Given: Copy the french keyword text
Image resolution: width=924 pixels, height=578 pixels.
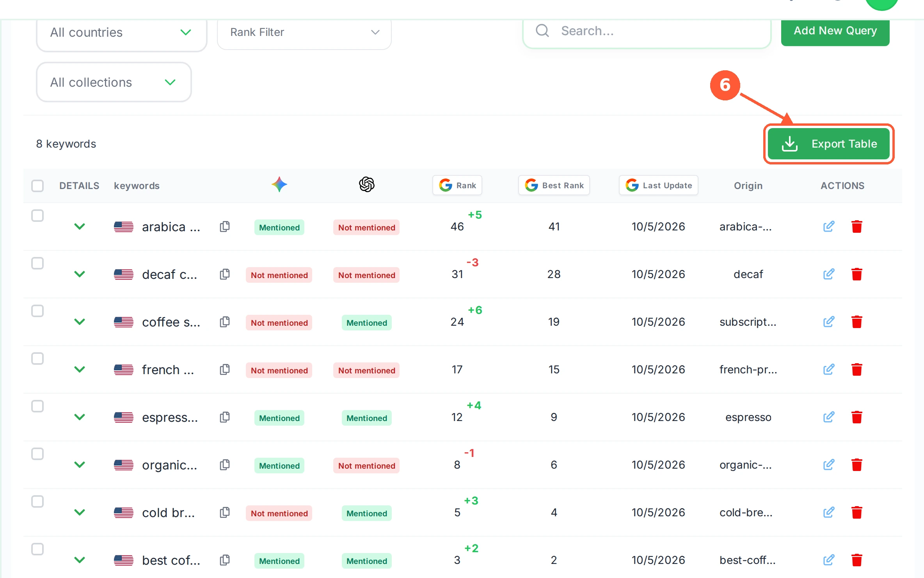Looking at the screenshot, I should (225, 369).
